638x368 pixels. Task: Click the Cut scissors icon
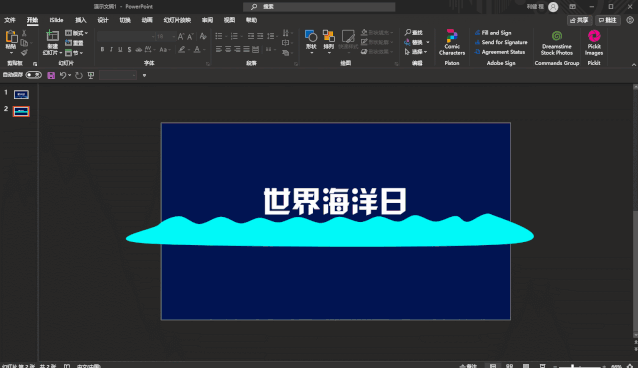(24, 33)
